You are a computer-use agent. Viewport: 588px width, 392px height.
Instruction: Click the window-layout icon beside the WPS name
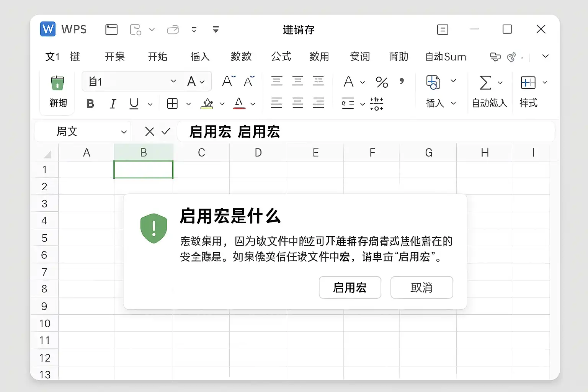pos(111,29)
